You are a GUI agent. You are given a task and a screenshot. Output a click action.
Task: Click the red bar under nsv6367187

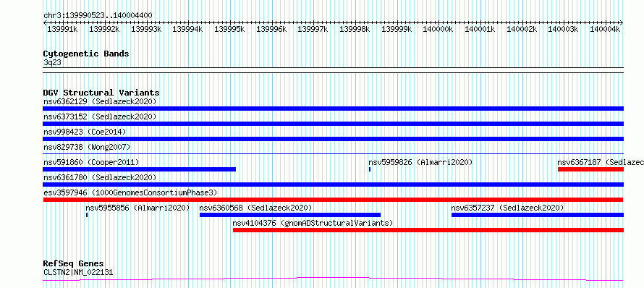coord(590,169)
